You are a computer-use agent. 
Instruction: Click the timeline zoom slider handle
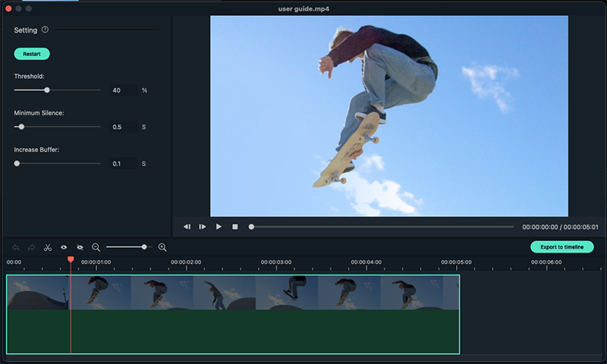(144, 247)
